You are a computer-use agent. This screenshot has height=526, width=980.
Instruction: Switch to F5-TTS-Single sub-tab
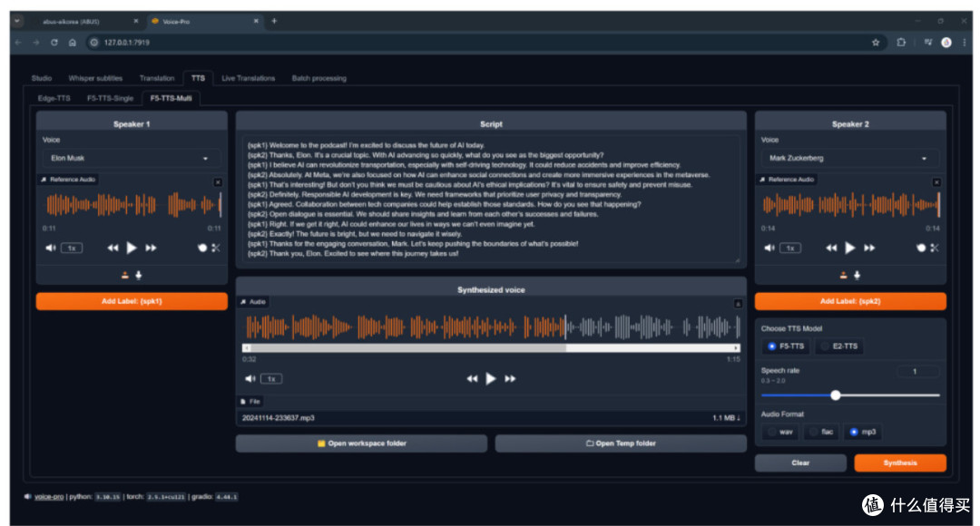pyautogui.click(x=110, y=98)
